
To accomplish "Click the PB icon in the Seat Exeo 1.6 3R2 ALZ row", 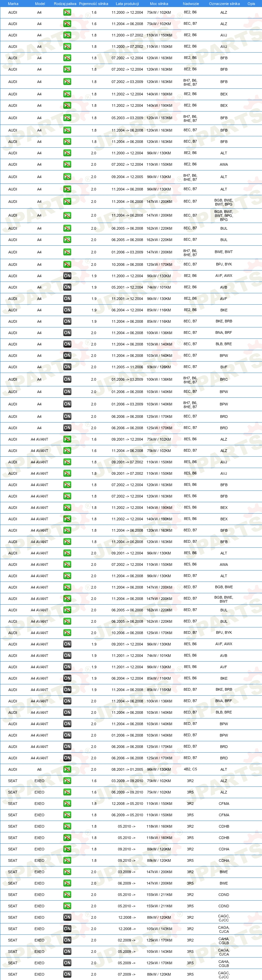I will pos(67,781).
